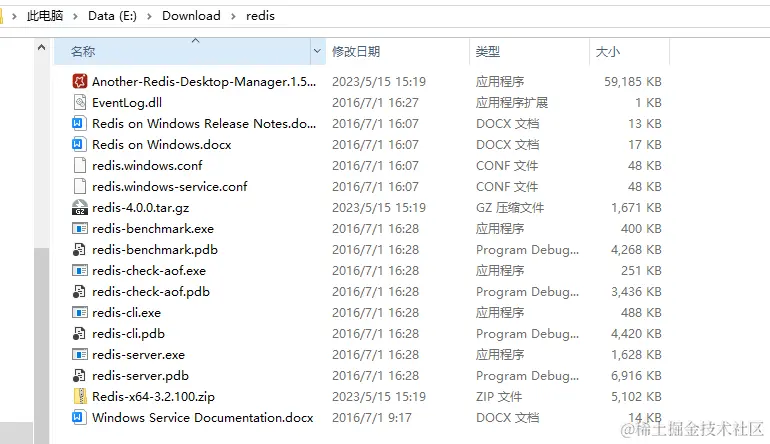The image size is (770, 444).
Task: Click the GZ 压缩文件 type cell
Action: [x=510, y=208]
